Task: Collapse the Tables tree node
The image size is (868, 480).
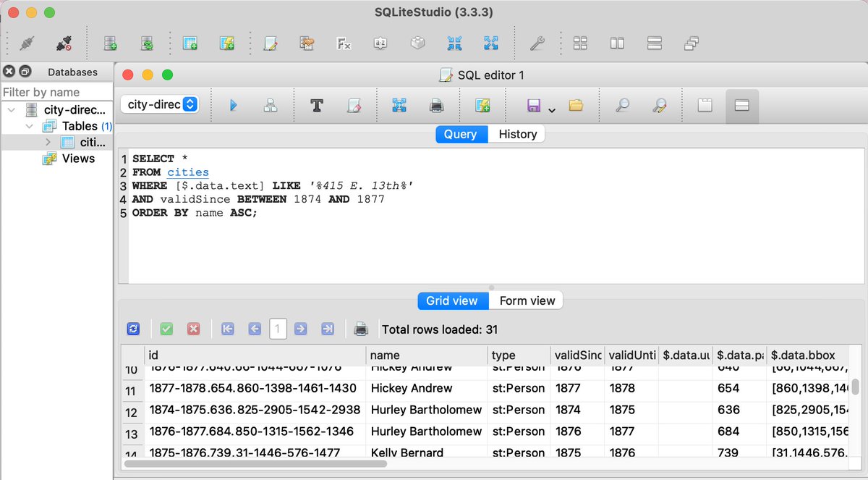Action: (x=29, y=126)
